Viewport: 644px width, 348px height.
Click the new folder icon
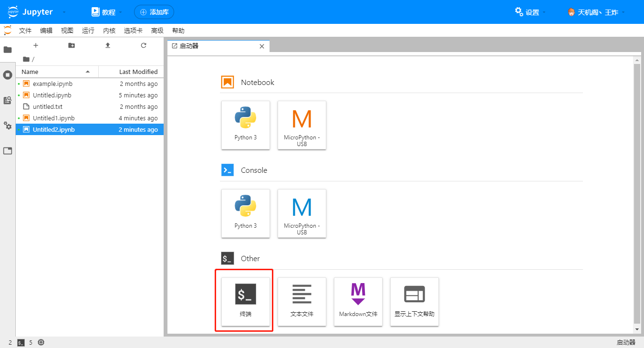72,45
